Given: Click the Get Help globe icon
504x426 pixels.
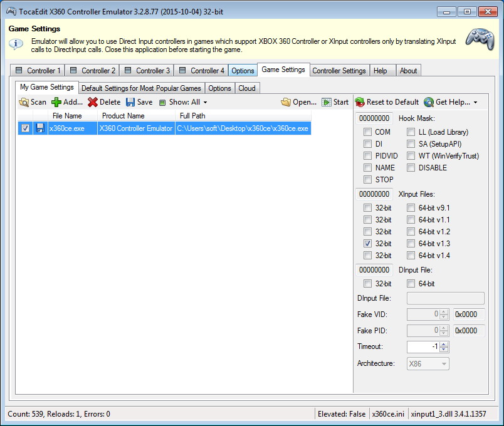Looking at the screenshot, I should click(x=429, y=102).
